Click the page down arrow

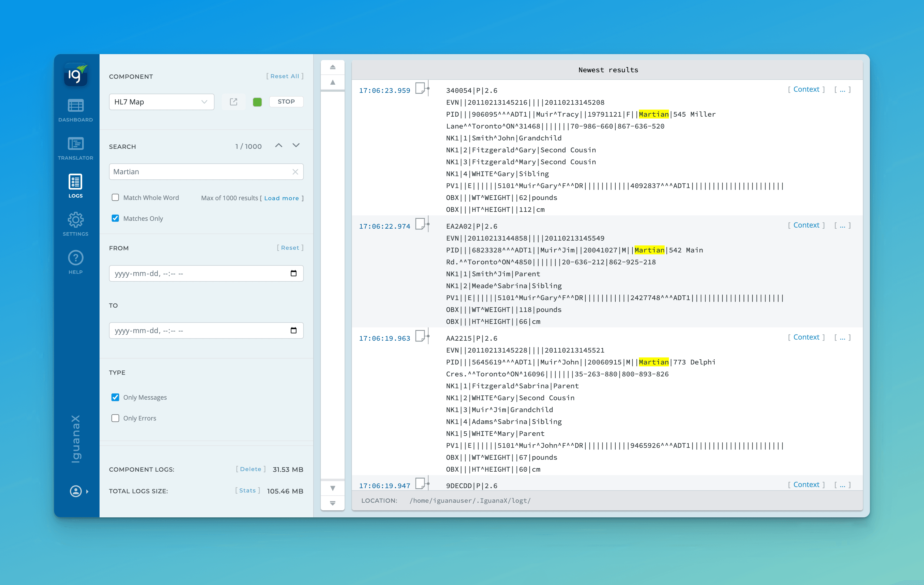click(x=333, y=488)
